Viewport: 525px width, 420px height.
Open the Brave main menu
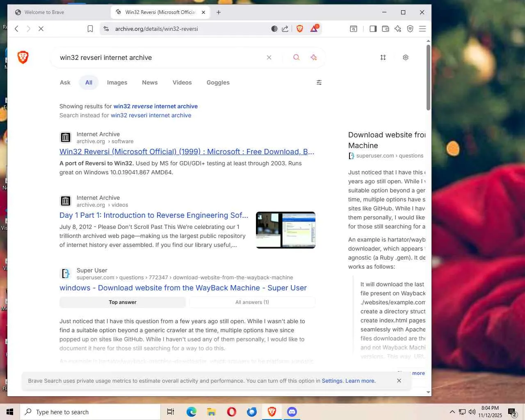422,29
